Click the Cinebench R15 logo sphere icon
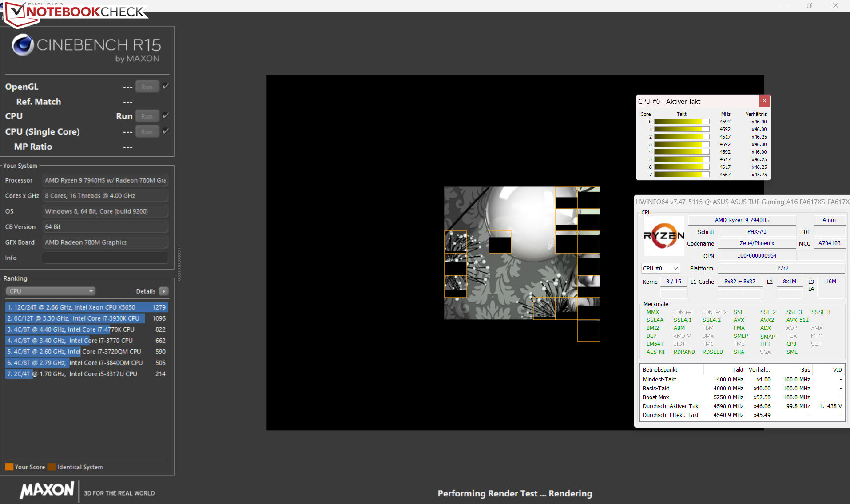This screenshot has width=850, height=504. (x=23, y=45)
